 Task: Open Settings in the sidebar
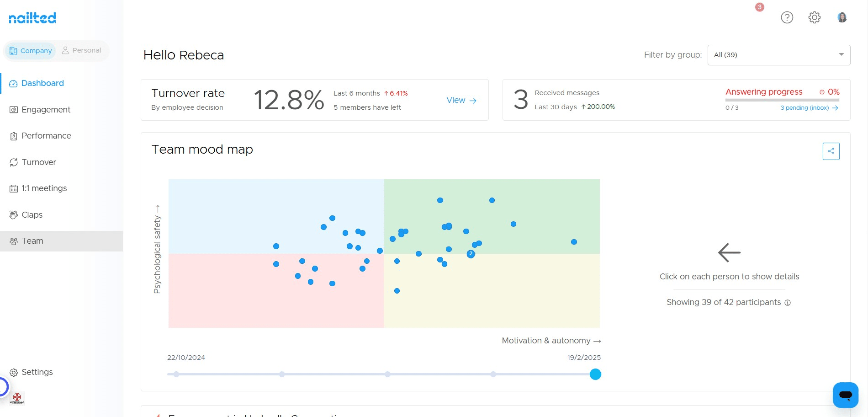[37, 372]
